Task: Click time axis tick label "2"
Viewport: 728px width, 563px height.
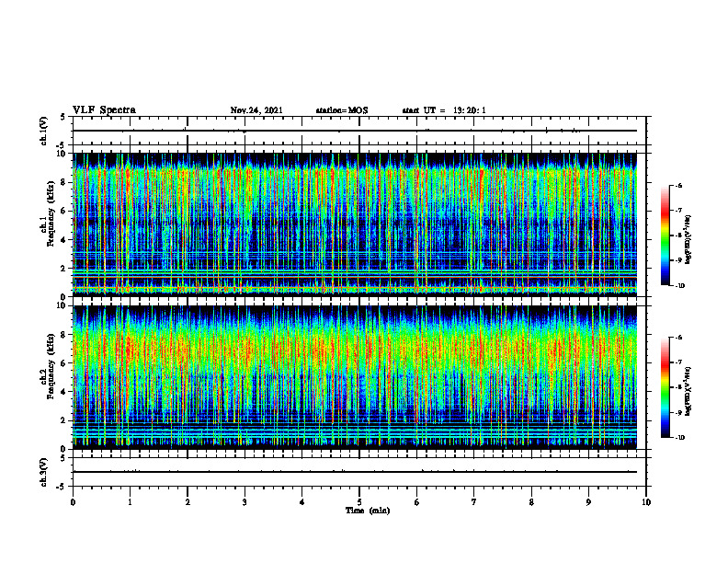Action: pyautogui.click(x=188, y=502)
